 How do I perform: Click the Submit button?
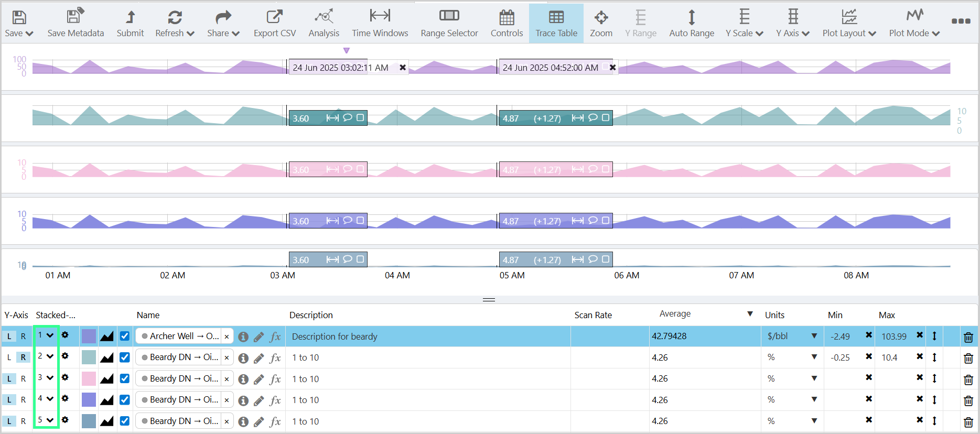tap(130, 24)
